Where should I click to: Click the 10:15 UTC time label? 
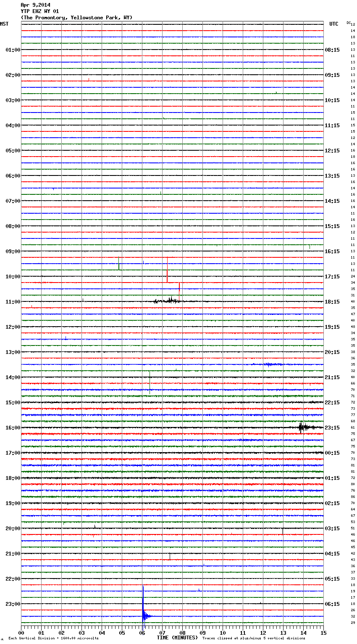pos(332,100)
